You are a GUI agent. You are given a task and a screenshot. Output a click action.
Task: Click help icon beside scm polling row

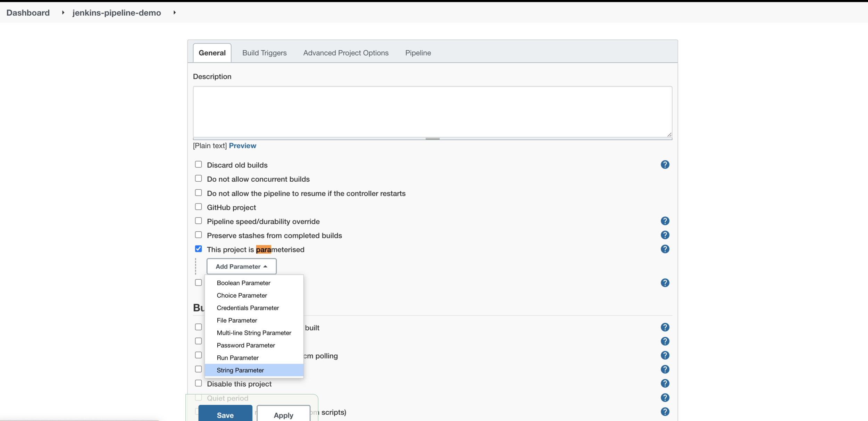(x=665, y=355)
